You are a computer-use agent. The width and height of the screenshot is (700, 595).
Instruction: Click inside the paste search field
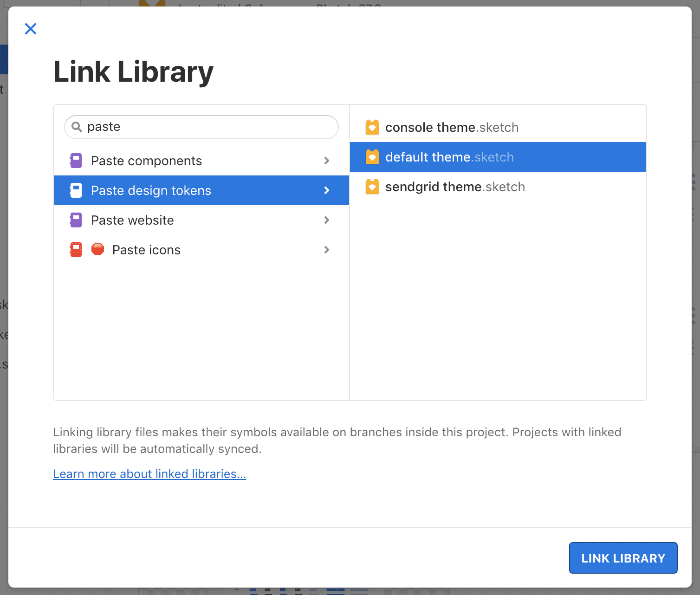pyautogui.click(x=200, y=127)
